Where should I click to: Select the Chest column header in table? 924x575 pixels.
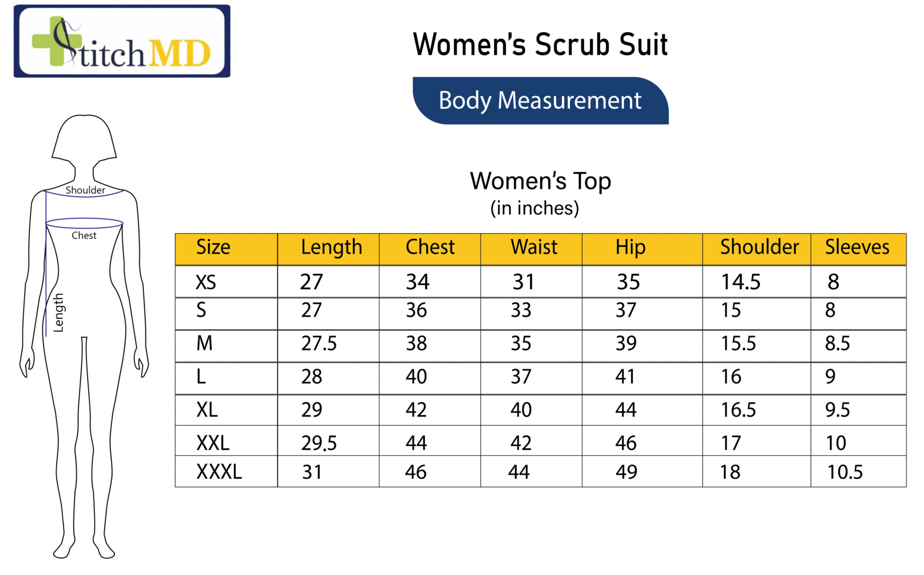tap(430, 247)
